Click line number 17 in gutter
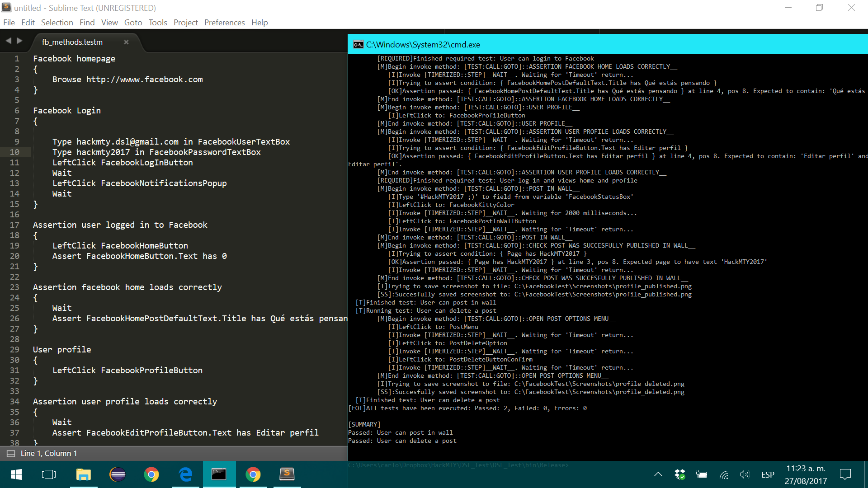 [14, 225]
